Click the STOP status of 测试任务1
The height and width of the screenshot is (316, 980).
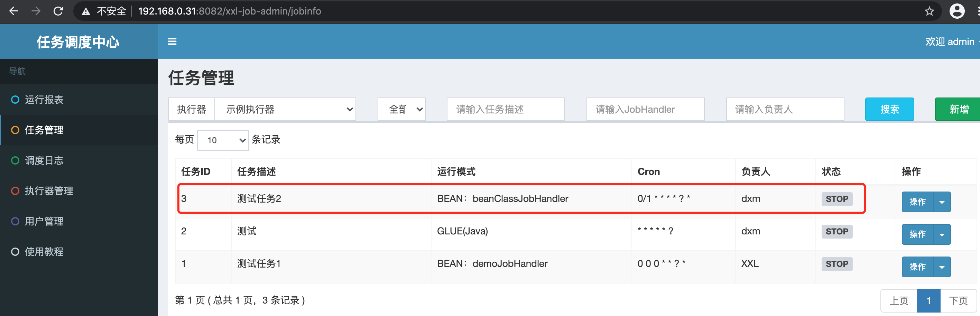coord(836,264)
